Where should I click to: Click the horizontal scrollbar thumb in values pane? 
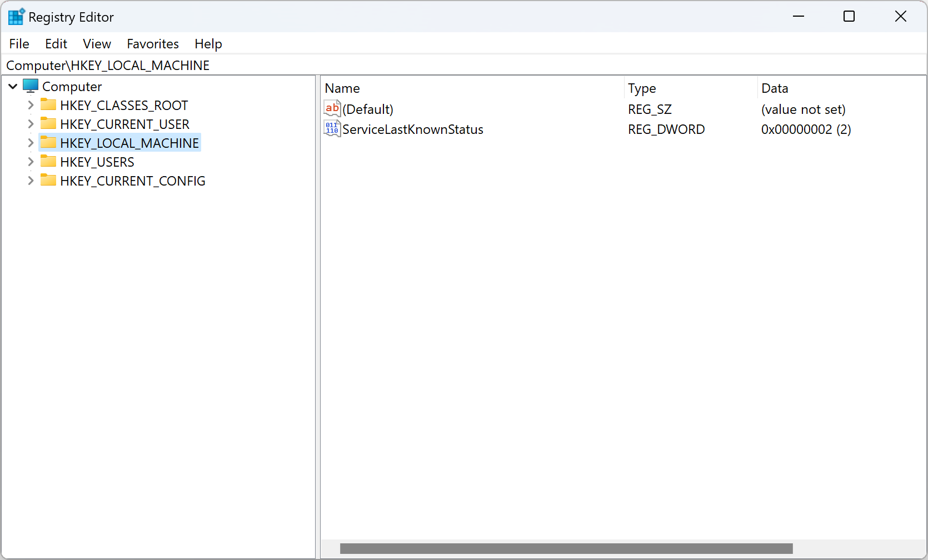click(566, 548)
